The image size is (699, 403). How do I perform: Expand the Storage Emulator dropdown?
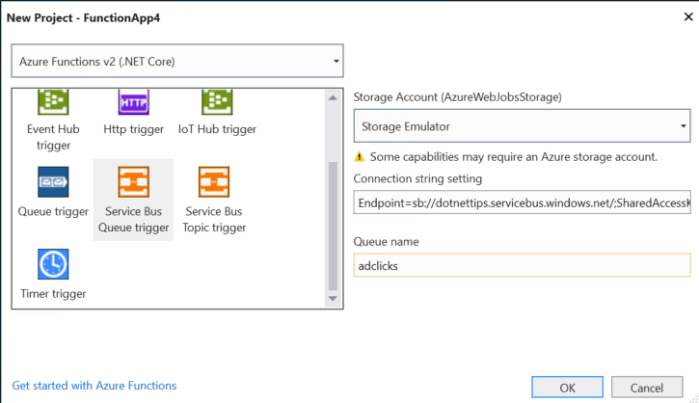coord(522,126)
